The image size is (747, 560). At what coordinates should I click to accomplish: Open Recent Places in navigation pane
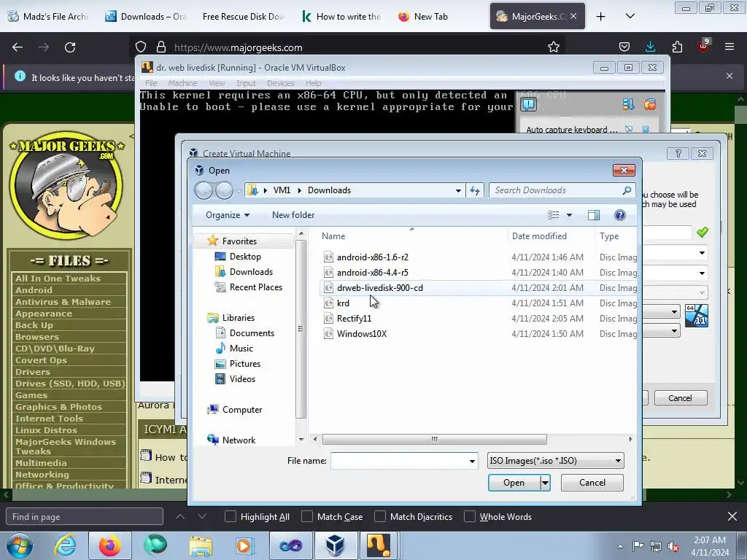[256, 287]
